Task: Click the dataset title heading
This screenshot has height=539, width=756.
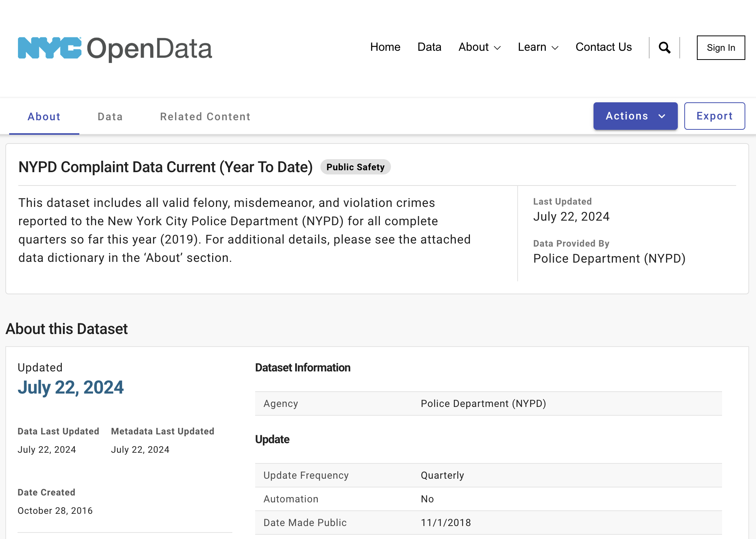Action: pos(166,167)
